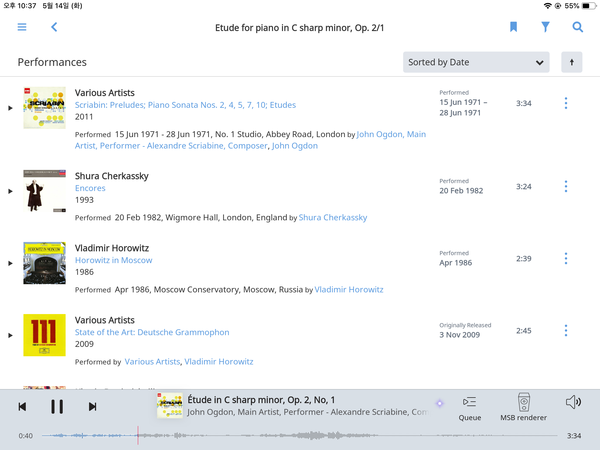The image size is (600, 450).
Task: Open the playback Queue
Action: pos(470,408)
